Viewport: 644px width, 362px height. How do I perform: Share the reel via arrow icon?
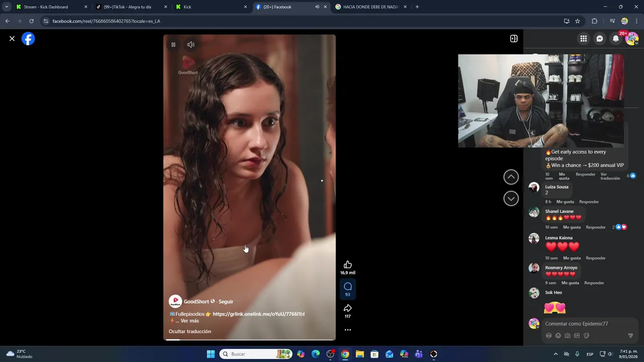[x=348, y=308]
